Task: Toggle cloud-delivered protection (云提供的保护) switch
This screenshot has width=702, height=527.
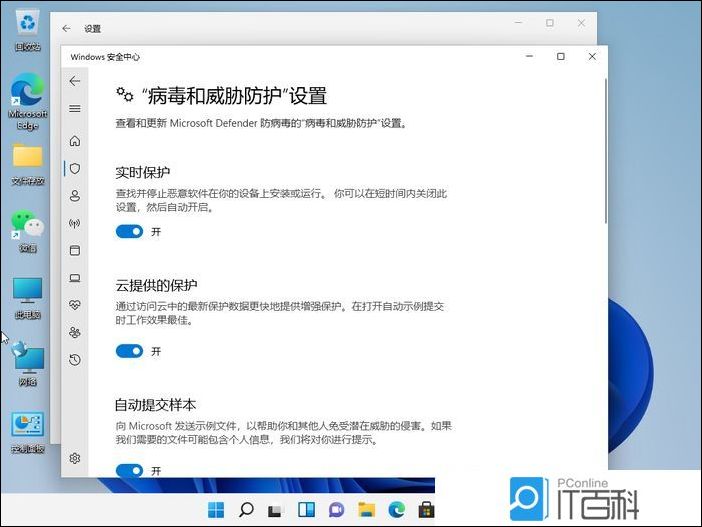Action: [x=129, y=351]
